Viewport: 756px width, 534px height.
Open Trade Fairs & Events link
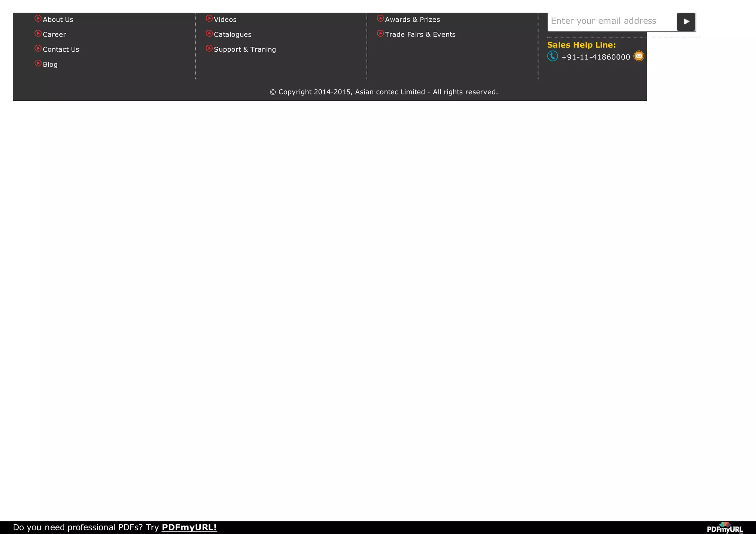point(420,35)
